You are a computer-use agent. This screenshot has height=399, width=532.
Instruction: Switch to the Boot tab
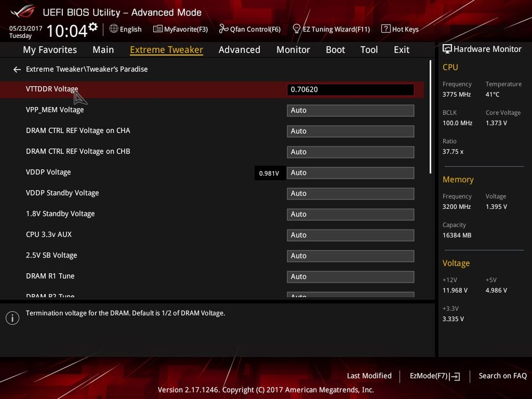(335, 50)
